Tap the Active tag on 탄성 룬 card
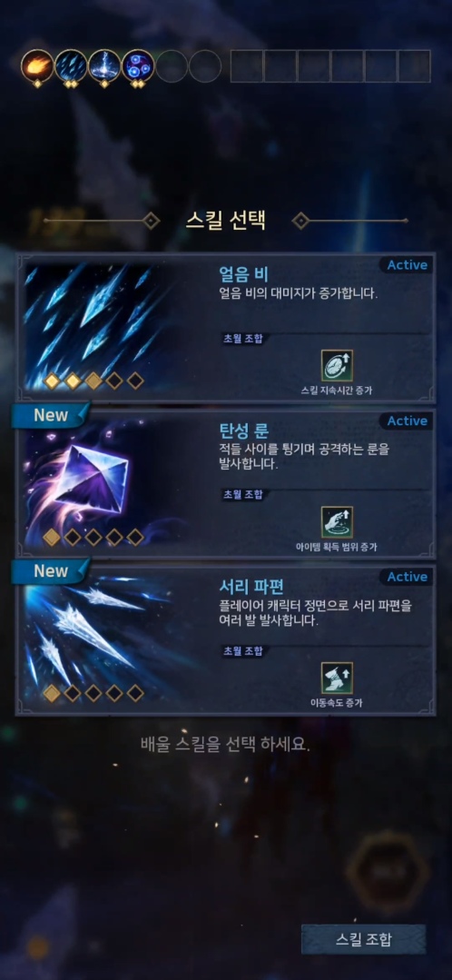452x980 pixels. point(407,421)
